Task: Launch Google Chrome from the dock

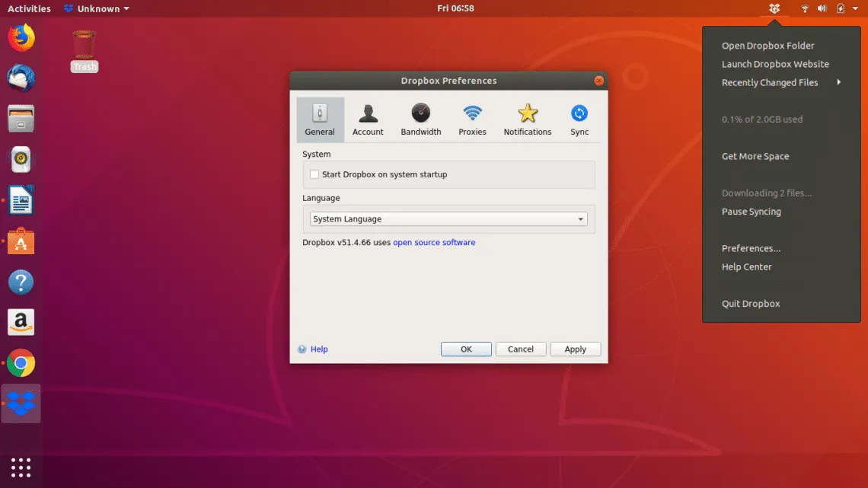Action: (x=21, y=363)
